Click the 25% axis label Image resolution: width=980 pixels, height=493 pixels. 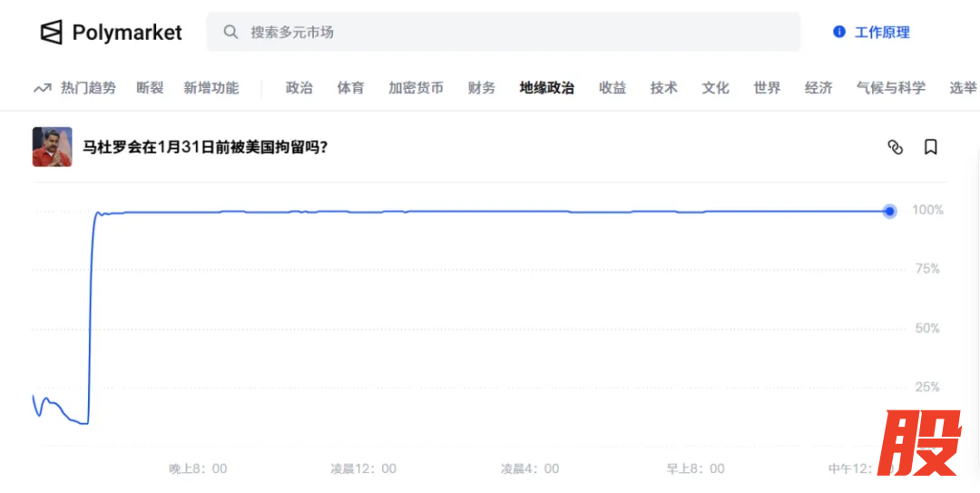[928, 388]
